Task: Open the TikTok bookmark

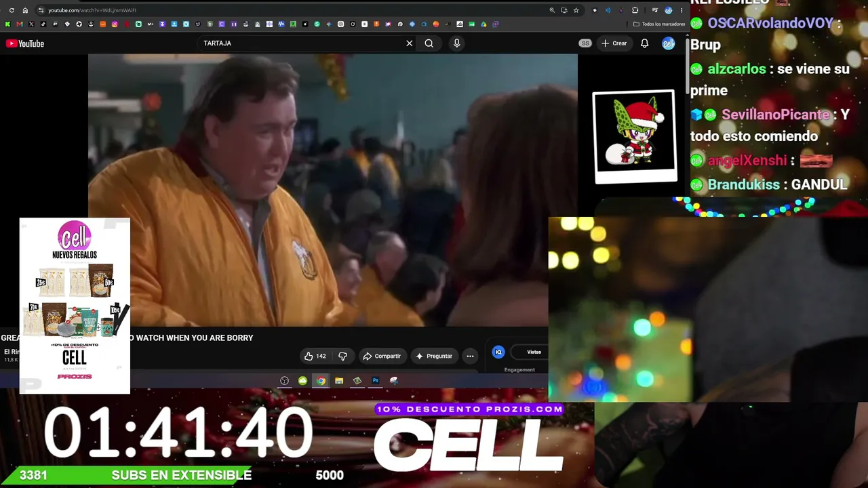Action: pyautogui.click(x=43, y=24)
